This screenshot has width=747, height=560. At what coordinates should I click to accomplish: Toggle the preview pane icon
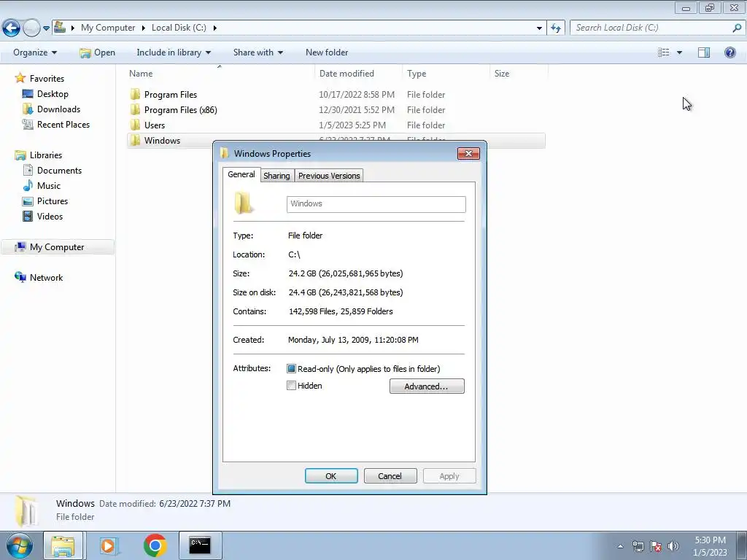(704, 52)
